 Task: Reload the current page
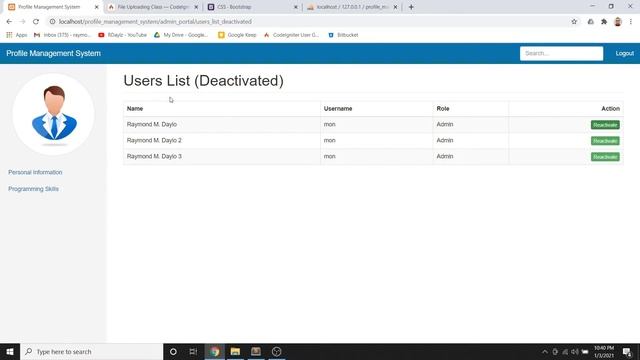point(36,22)
